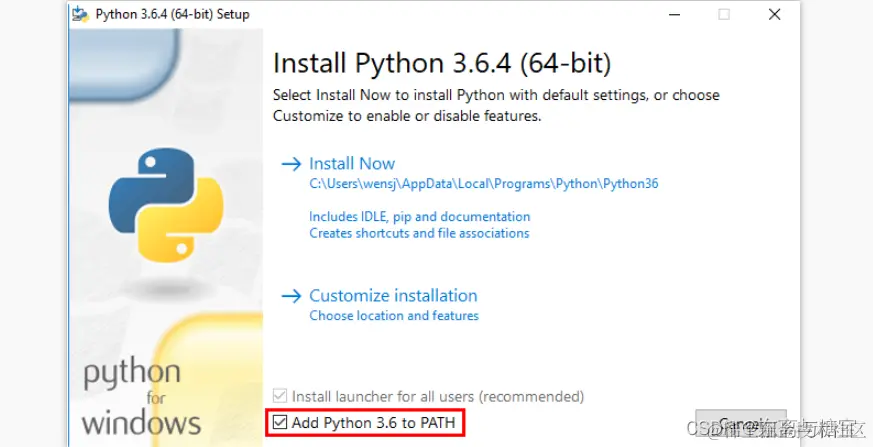Screen dimensions: 873x447
Task: Start installation with Install Now
Action: tap(352, 164)
